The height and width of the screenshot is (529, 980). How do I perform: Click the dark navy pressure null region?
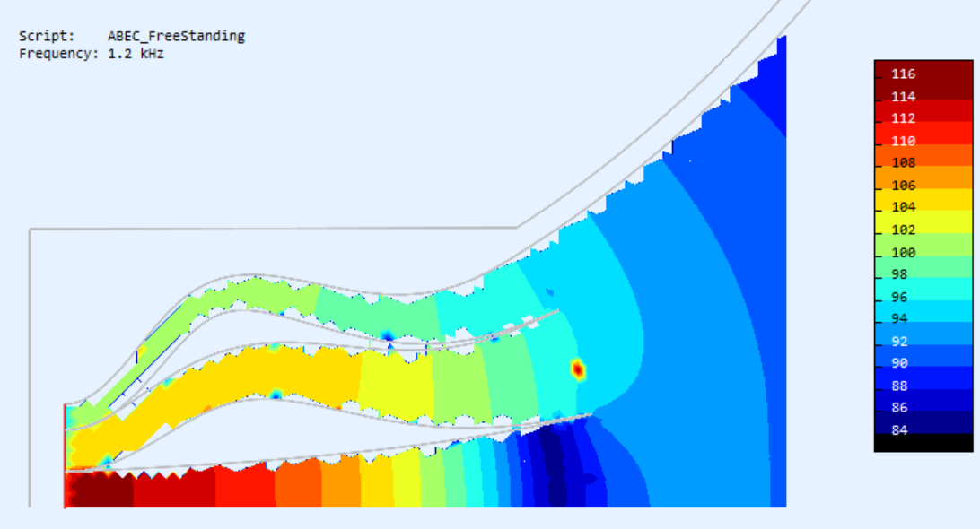tap(553, 465)
